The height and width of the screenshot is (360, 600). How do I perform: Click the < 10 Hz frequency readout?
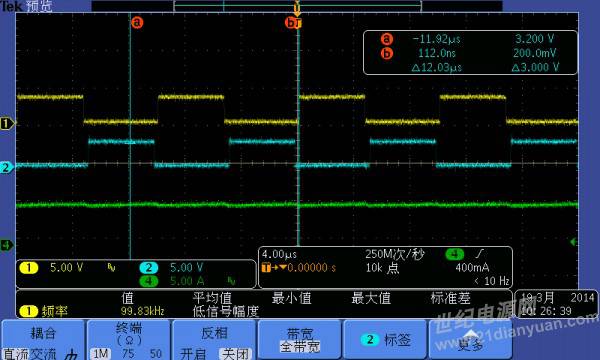click(x=491, y=281)
